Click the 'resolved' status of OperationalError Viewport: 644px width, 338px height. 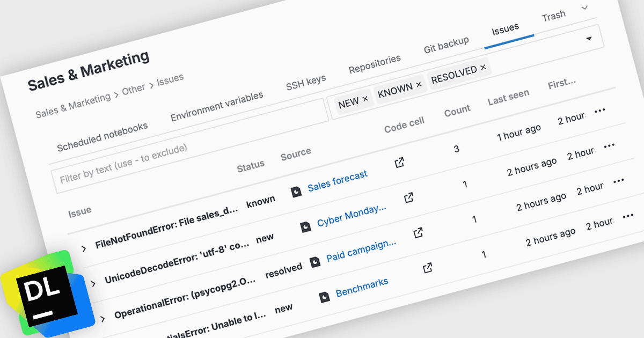point(284,270)
